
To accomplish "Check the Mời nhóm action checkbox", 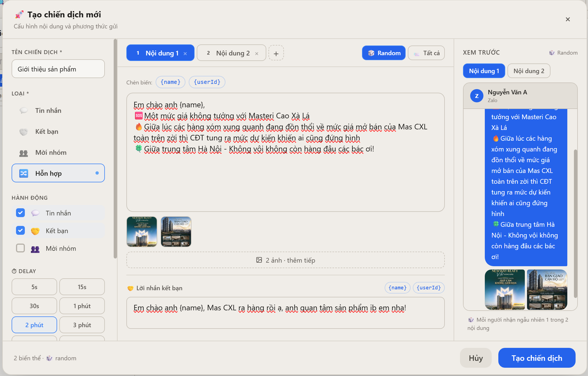I will 20,248.
